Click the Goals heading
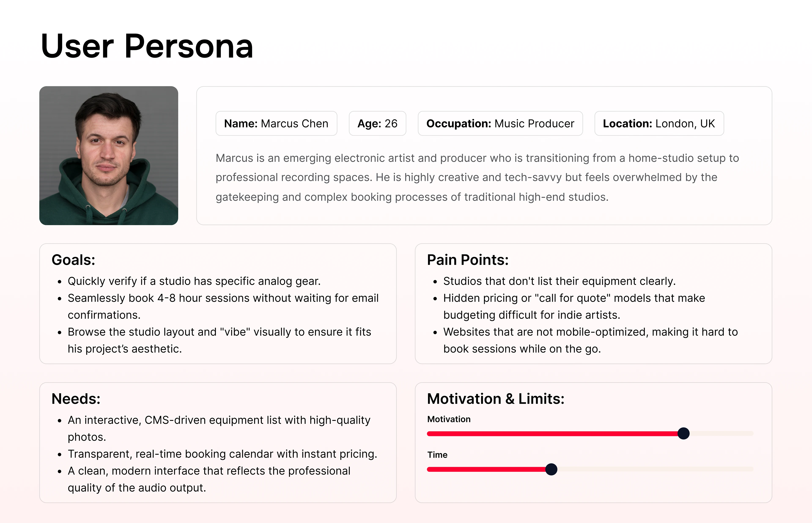812x523 pixels. point(73,260)
